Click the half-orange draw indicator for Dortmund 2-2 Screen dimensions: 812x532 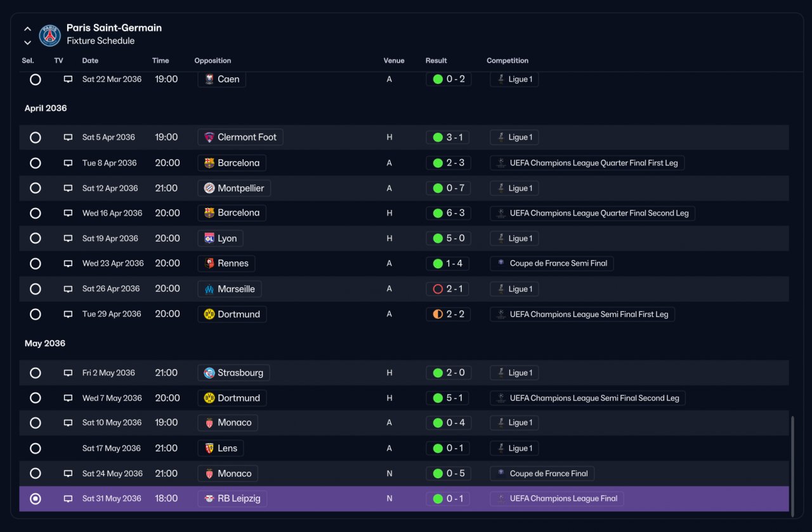(438, 315)
